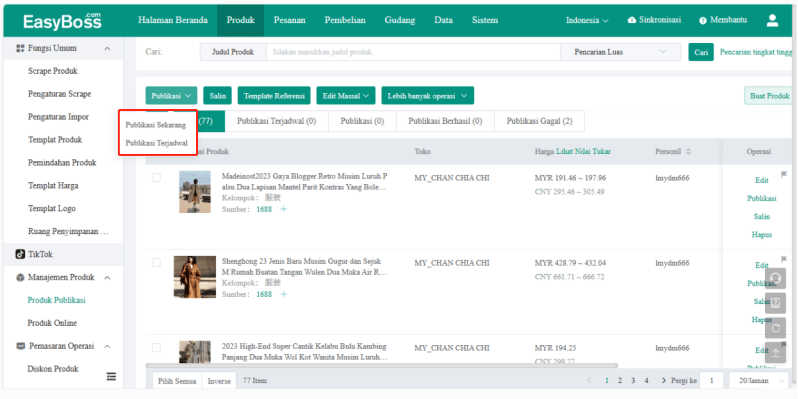Open the Pencarian tingkat tinggi link
The image size is (798, 399).
pyautogui.click(x=756, y=52)
